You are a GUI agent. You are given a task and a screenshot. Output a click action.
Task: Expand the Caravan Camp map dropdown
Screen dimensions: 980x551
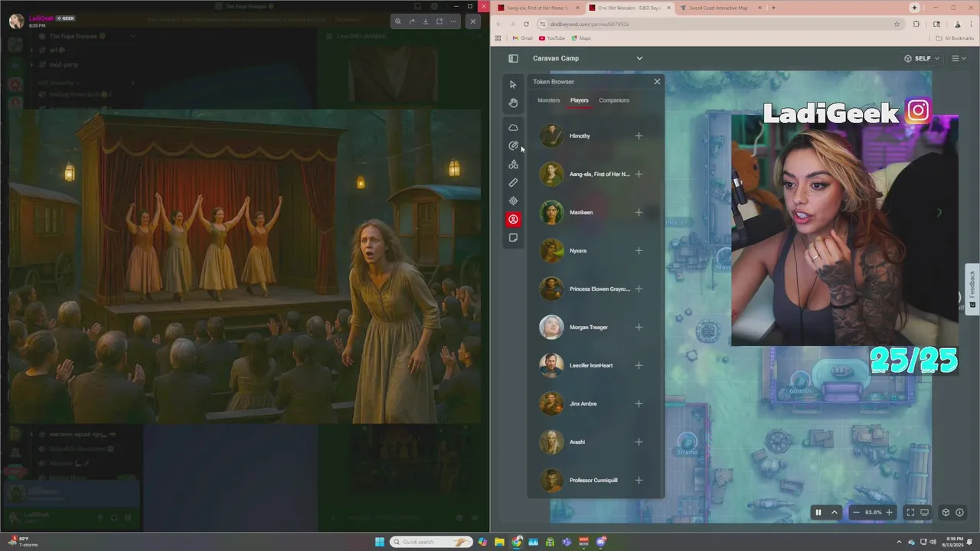point(639,58)
